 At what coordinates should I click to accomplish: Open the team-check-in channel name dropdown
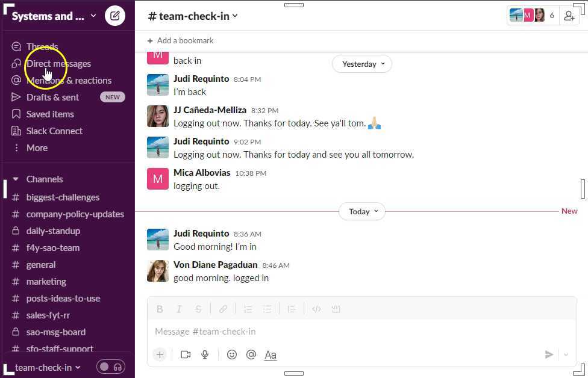coord(192,16)
